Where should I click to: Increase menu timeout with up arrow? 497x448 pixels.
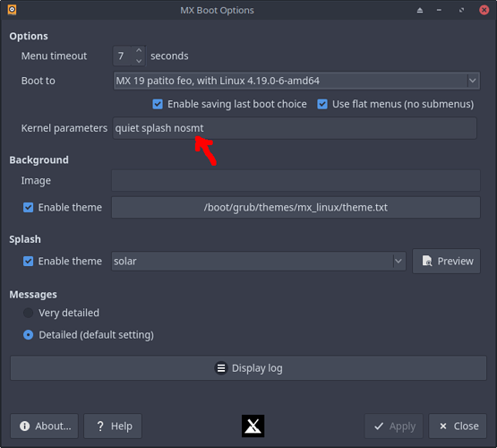[139, 50]
